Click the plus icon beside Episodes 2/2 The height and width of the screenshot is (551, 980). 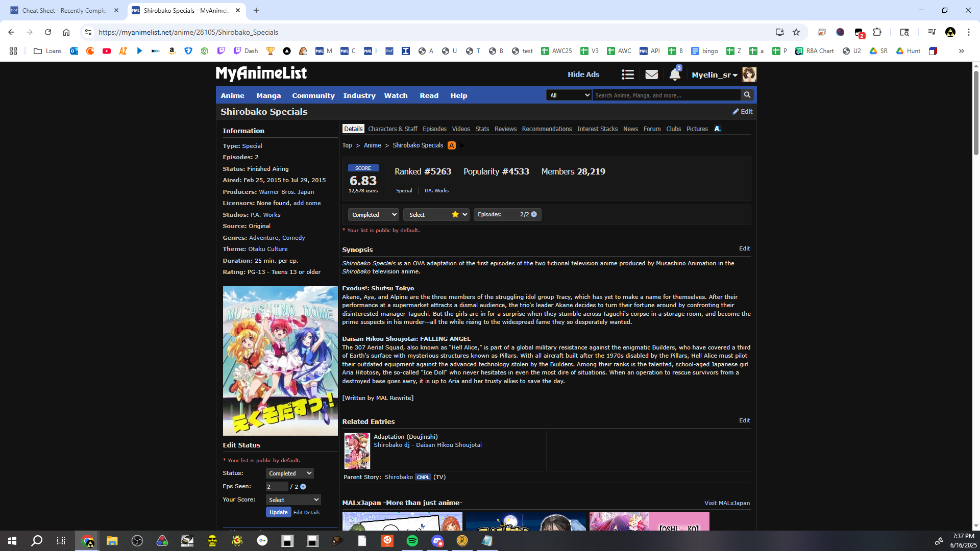[x=534, y=214]
